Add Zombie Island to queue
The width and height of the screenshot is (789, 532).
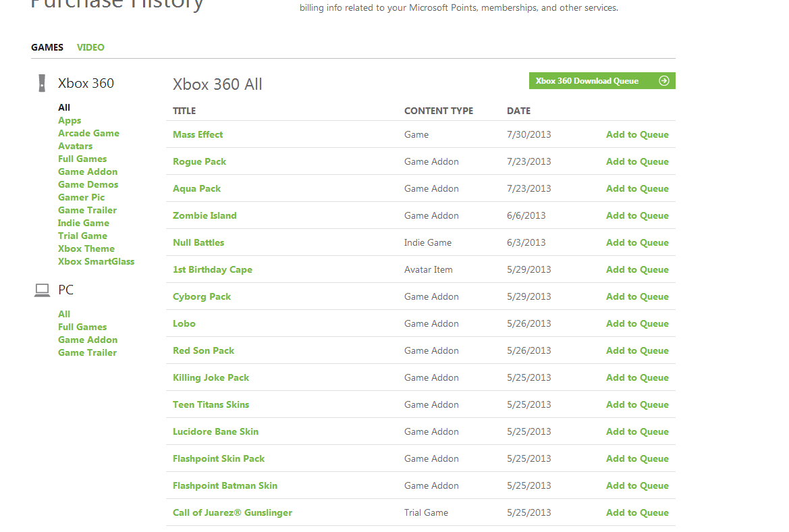tap(637, 215)
